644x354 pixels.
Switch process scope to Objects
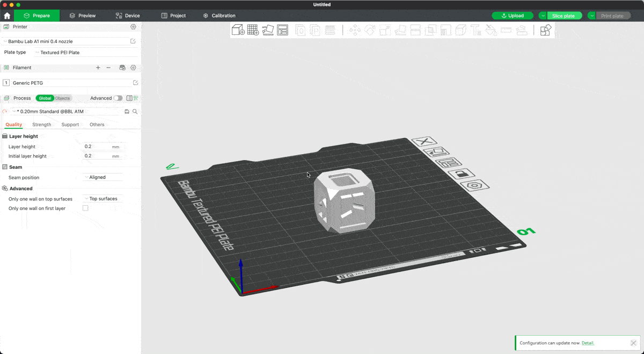point(62,98)
